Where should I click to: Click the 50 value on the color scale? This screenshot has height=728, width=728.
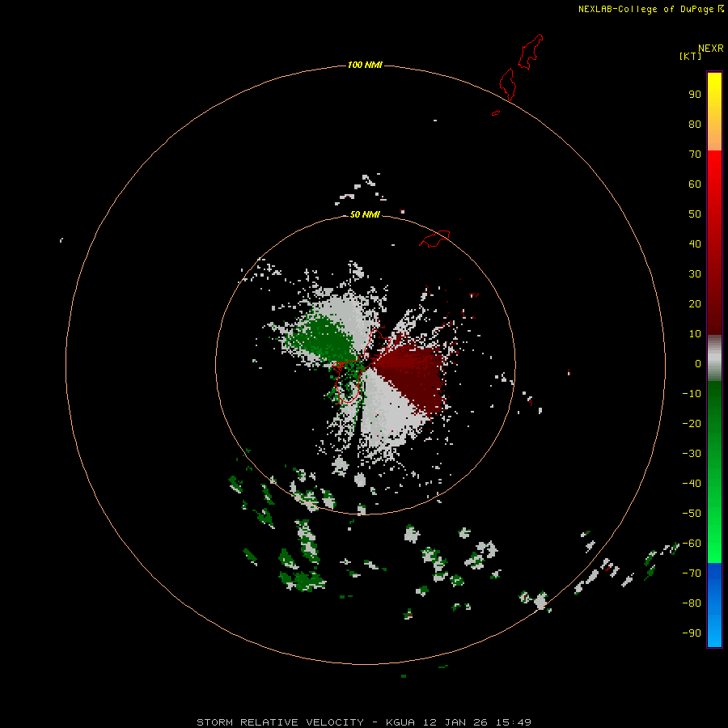point(695,214)
